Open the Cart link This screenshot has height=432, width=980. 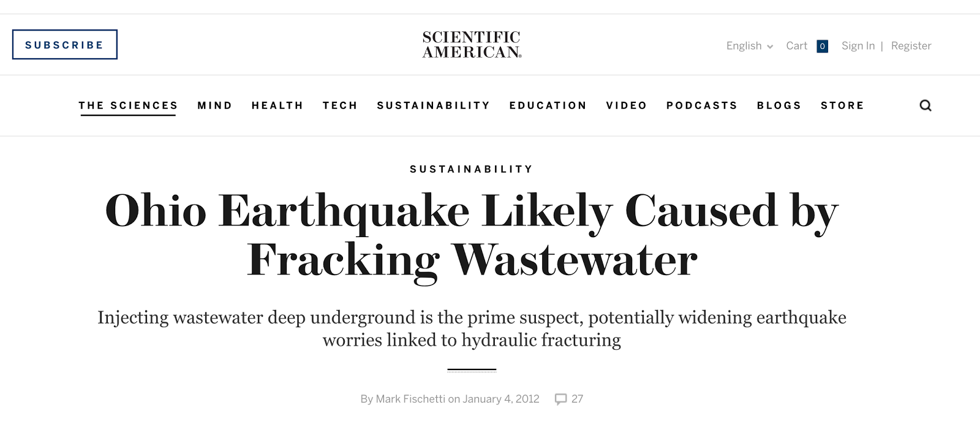click(x=796, y=46)
